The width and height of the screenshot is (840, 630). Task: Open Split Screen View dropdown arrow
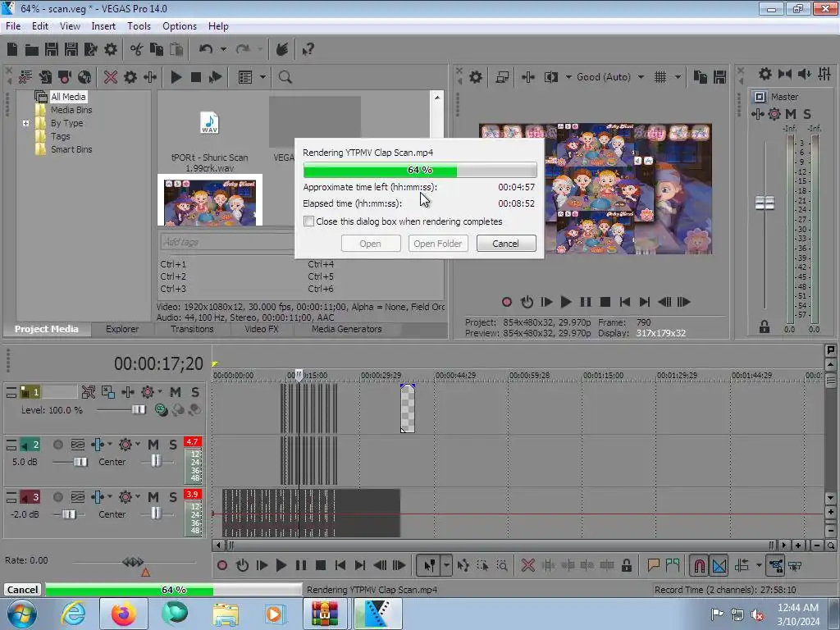(x=568, y=77)
